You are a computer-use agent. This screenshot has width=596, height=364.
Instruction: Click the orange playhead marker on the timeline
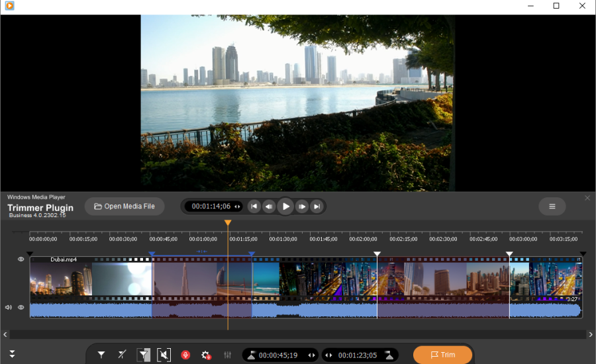[x=228, y=224]
